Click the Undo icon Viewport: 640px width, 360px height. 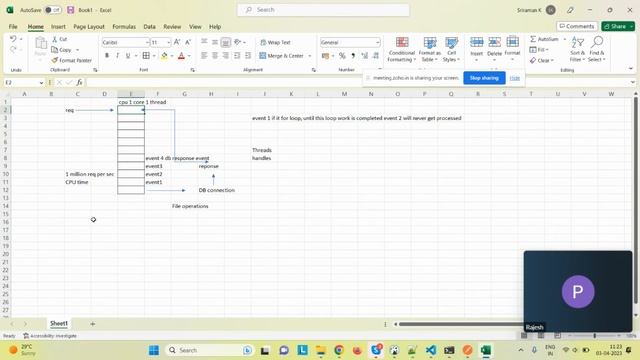click(13, 39)
